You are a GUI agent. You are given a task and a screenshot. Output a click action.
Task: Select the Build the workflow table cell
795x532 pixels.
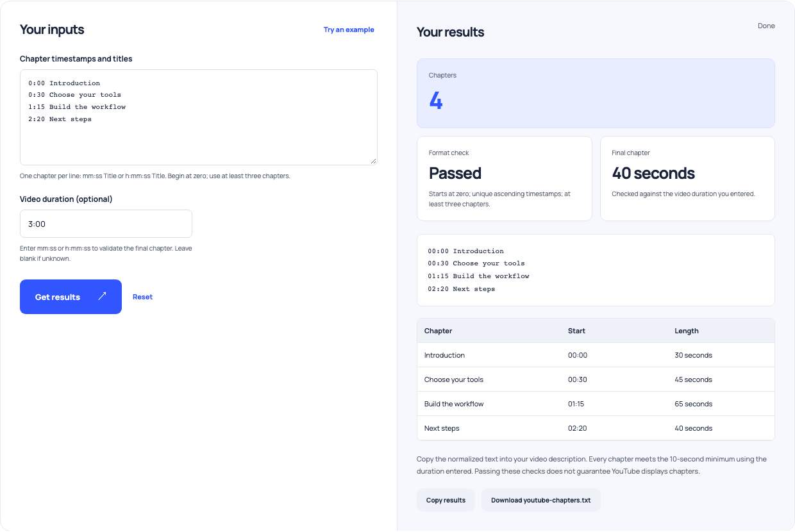point(454,404)
